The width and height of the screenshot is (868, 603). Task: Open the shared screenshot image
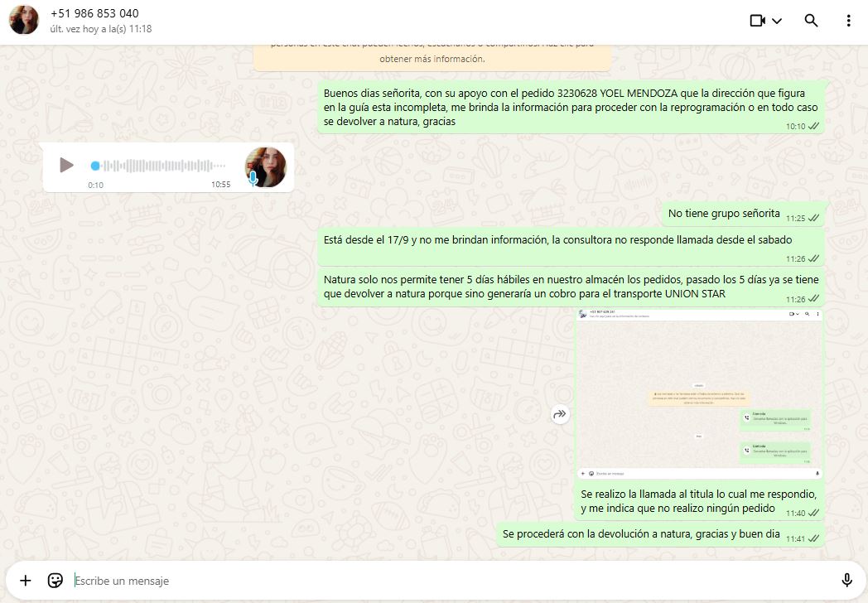tap(699, 393)
